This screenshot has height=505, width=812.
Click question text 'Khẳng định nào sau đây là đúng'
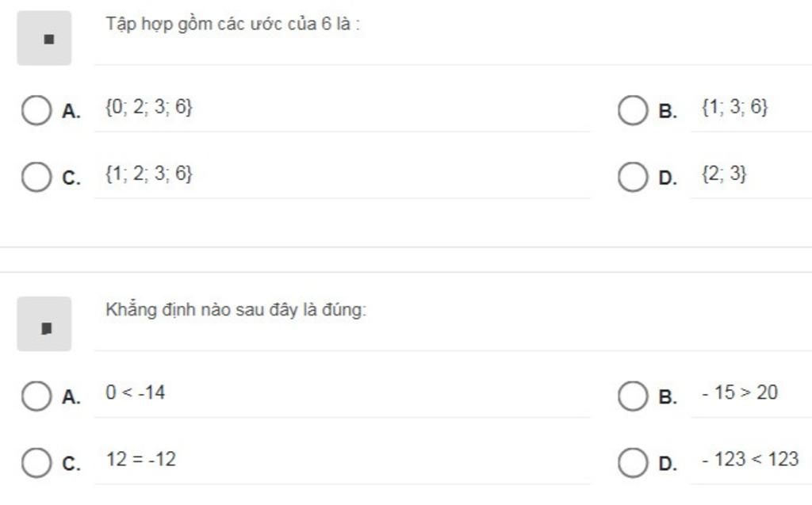click(x=235, y=310)
